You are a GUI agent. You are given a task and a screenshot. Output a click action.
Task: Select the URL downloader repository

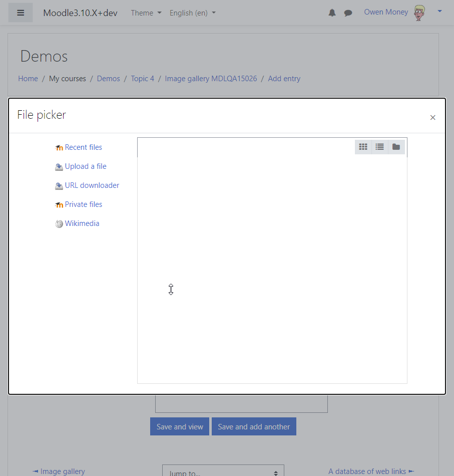coord(92,185)
